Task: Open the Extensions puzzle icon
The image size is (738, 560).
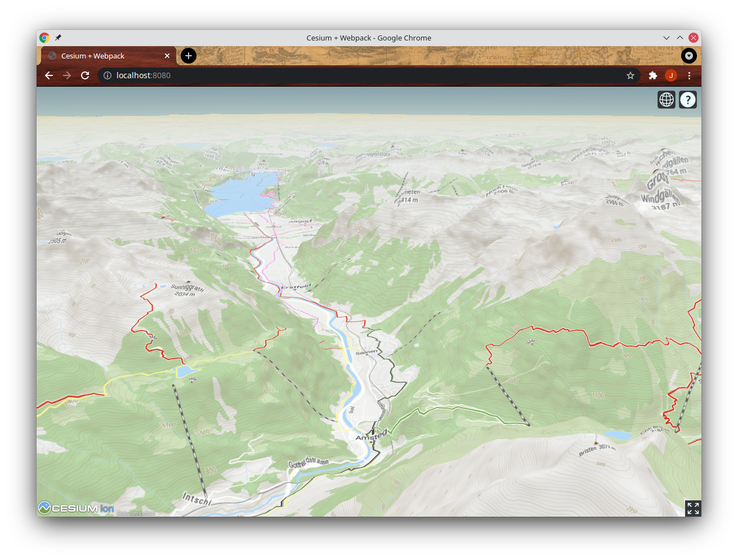Action: 653,75
